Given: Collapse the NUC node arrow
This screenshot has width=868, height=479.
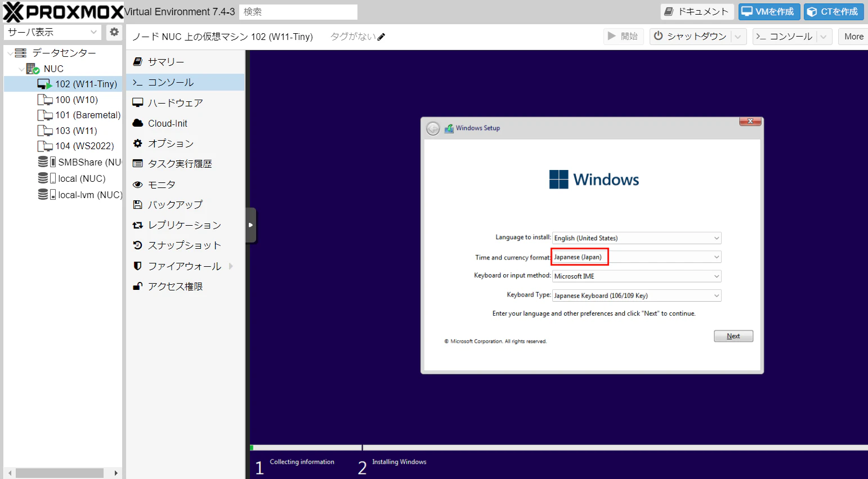Looking at the screenshot, I should 21,69.
